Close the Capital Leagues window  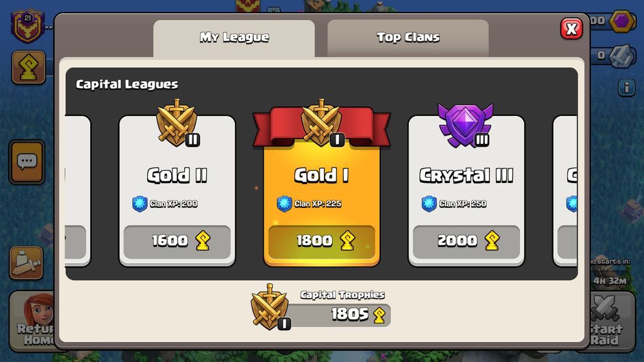click(571, 29)
